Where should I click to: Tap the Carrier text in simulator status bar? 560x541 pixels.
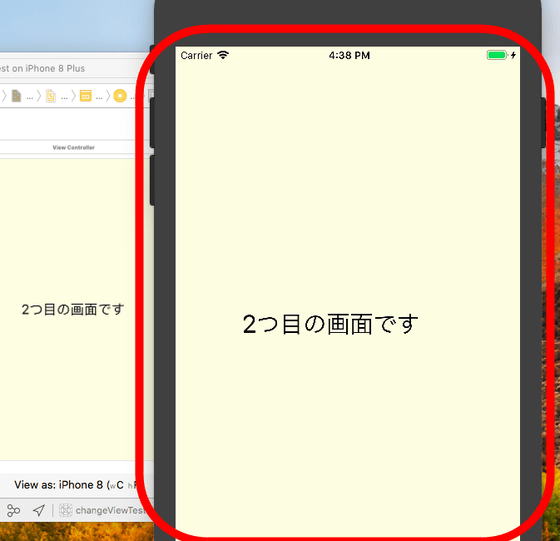click(x=196, y=55)
